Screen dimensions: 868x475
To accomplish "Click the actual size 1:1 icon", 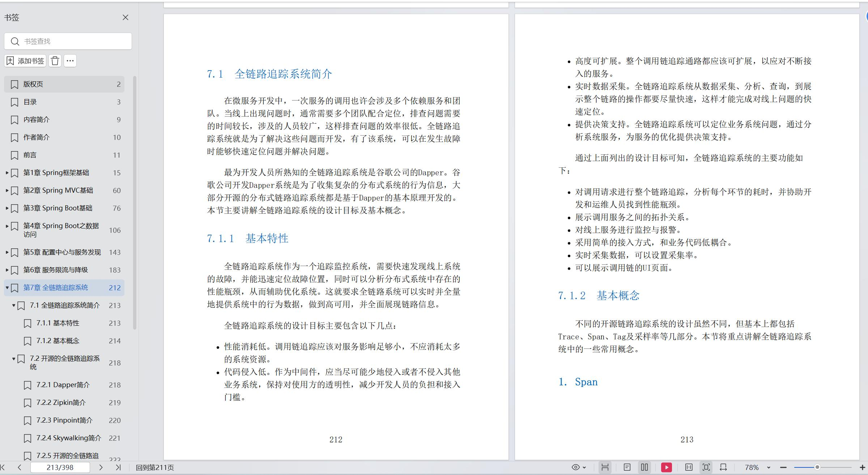I will click(x=689, y=467).
